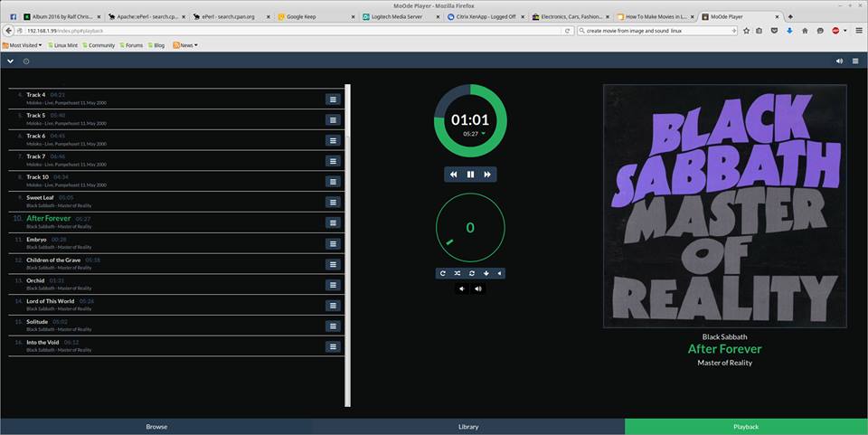Image resolution: width=868 pixels, height=435 pixels.
Task: Toggle the circular-arrows playback option
Action: coord(472,273)
